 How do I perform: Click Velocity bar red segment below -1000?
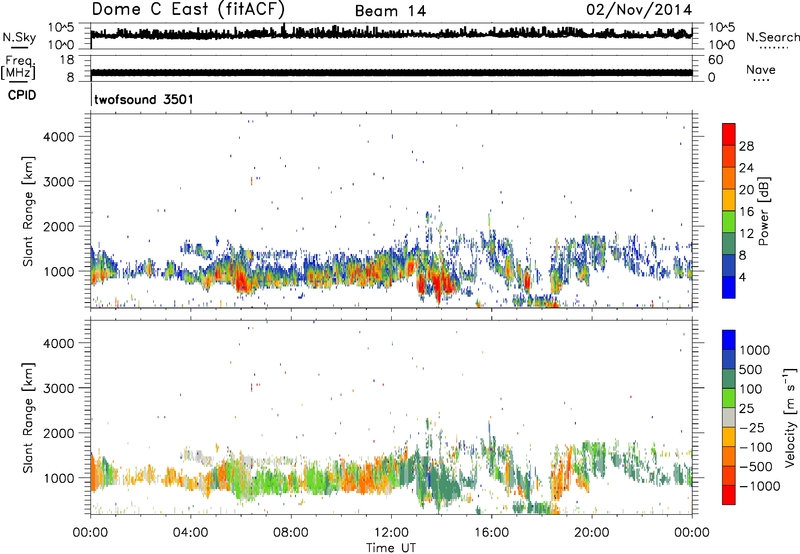(x=729, y=495)
